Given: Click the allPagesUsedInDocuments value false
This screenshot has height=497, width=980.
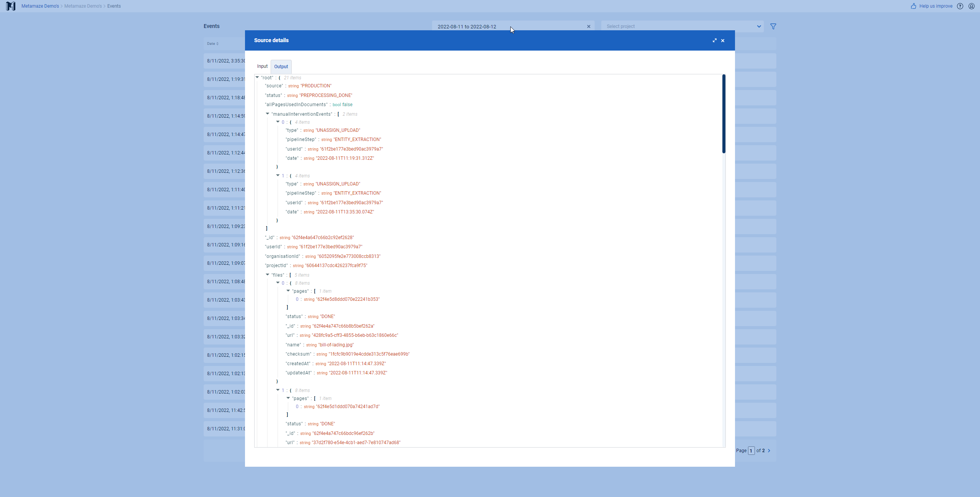Looking at the screenshot, I should click(x=347, y=105).
